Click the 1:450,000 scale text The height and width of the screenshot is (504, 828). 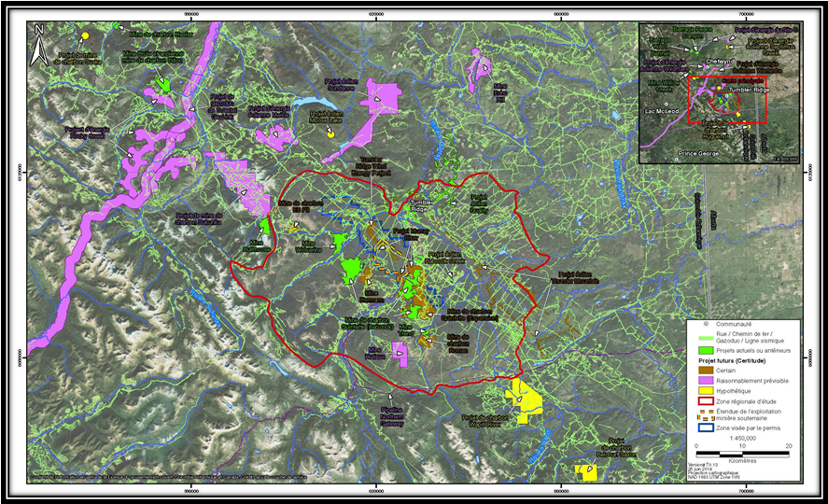[x=744, y=438]
